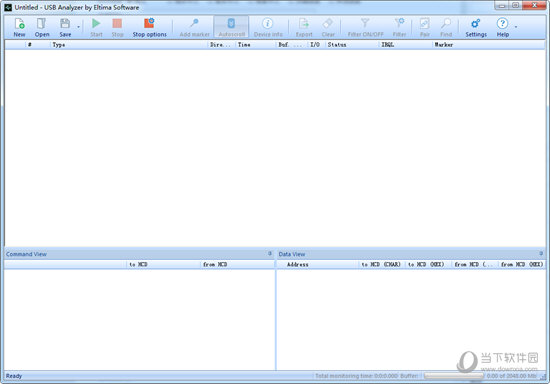Sort by the Type column header
Image resolution: width=550 pixels, height=384 pixels.
[x=129, y=45]
